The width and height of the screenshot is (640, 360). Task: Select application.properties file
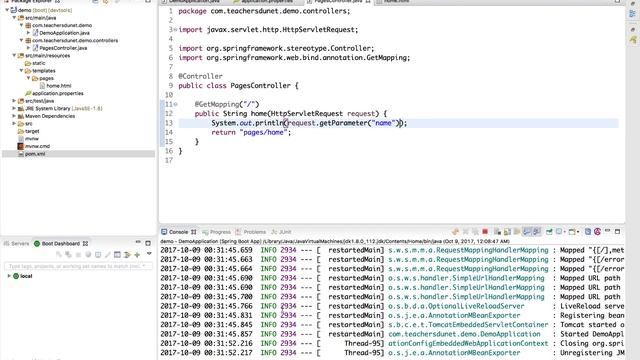[58, 93]
